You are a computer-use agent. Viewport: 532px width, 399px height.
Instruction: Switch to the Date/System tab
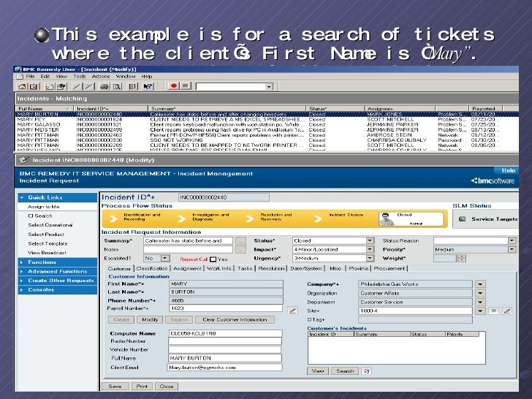(305, 268)
